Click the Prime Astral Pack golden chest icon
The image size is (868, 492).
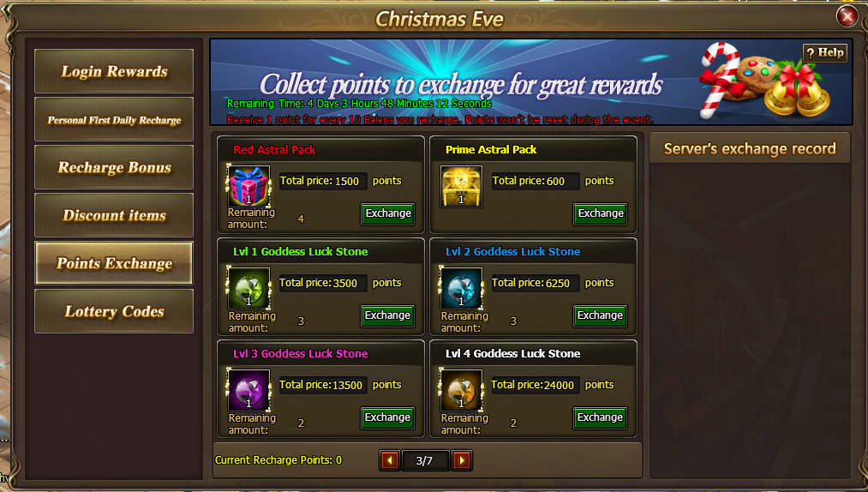(x=461, y=186)
